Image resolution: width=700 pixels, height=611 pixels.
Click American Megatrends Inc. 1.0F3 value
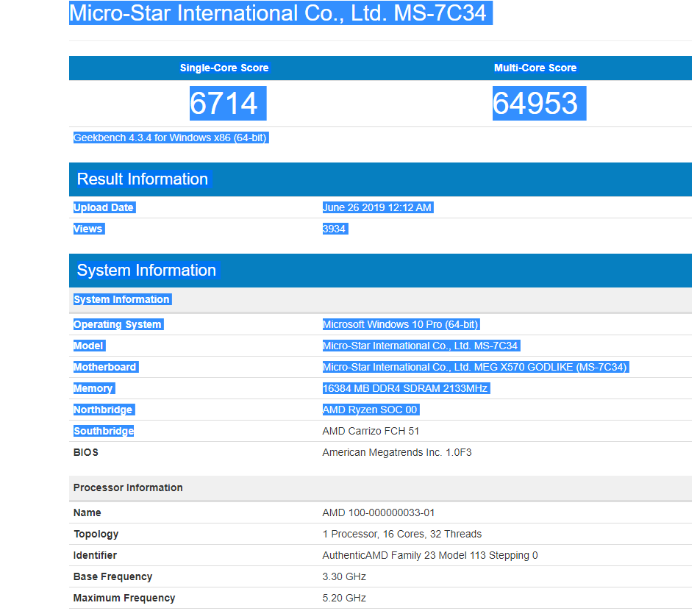397,453
